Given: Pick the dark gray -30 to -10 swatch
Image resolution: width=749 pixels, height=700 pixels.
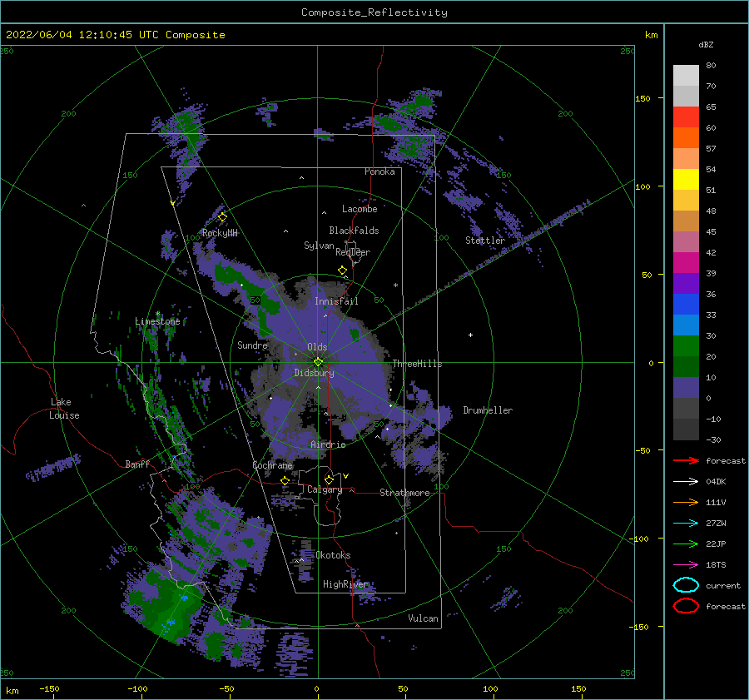Looking at the screenshot, I should pos(686,429).
